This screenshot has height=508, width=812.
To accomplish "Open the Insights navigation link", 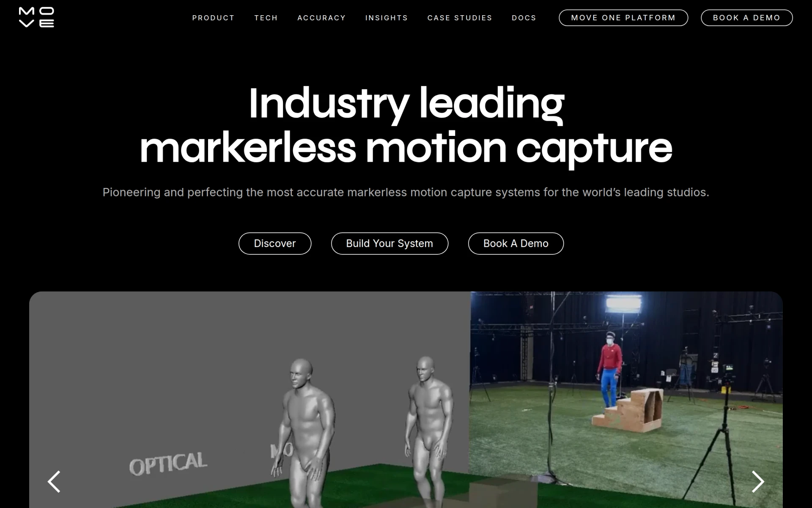I will pos(387,18).
